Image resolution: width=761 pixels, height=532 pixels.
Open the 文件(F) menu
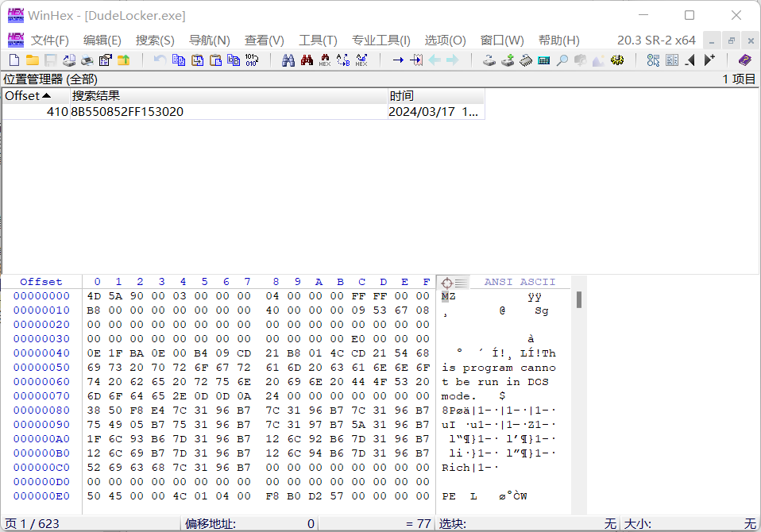click(50, 40)
